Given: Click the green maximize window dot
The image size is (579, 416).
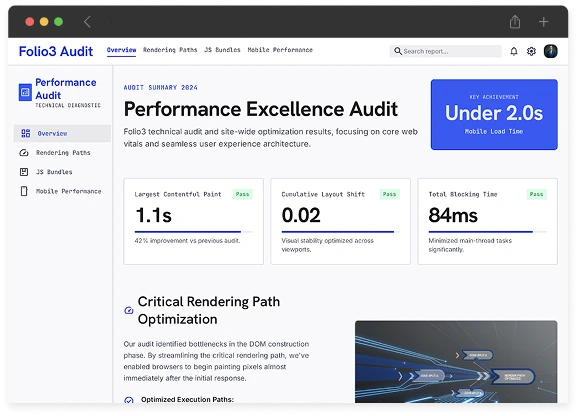Looking at the screenshot, I should click(58, 22).
